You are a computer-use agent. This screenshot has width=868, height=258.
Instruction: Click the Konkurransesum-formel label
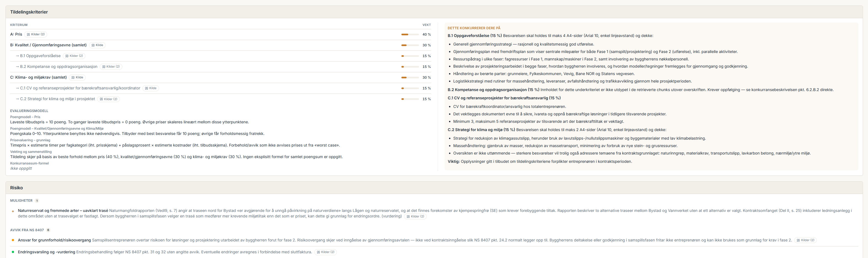[x=30, y=163]
